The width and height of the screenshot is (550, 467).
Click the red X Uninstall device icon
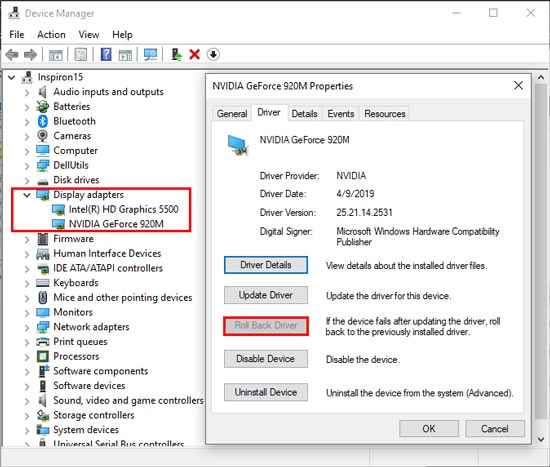pos(195,55)
